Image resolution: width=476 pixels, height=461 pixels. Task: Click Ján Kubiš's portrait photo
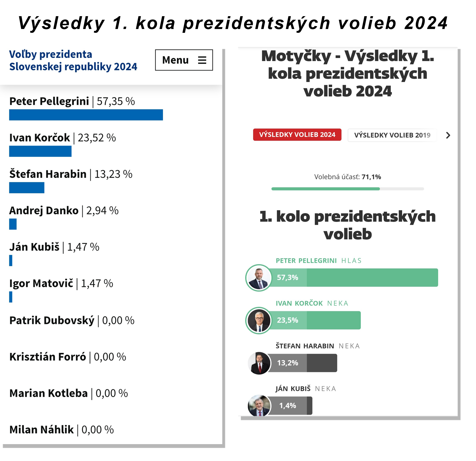click(x=259, y=406)
